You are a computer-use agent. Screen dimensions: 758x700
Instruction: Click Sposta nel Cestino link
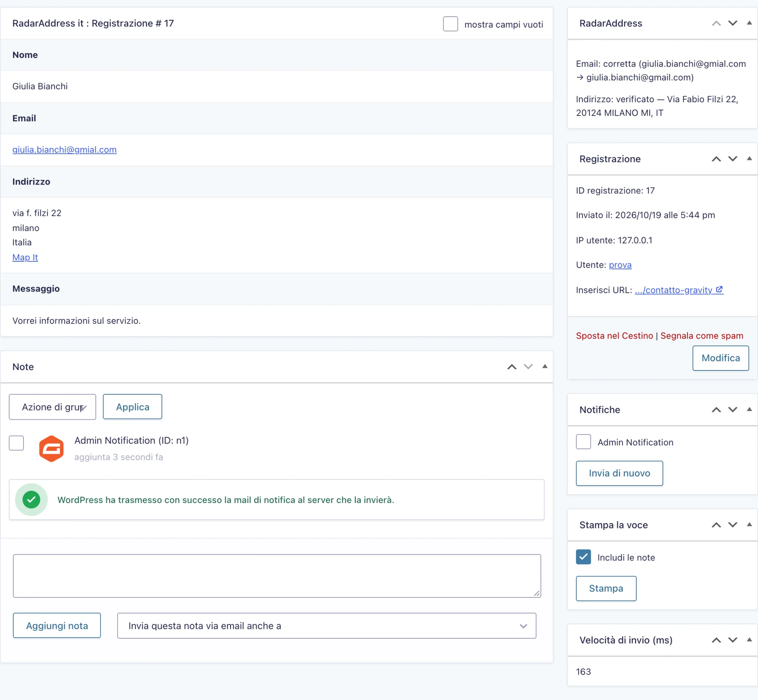tap(614, 336)
